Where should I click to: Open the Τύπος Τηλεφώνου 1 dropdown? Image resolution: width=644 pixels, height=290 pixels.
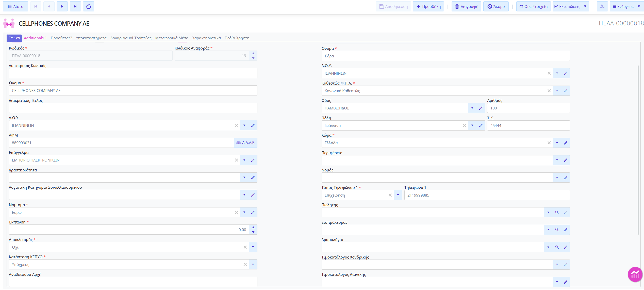[x=398, y=195]
